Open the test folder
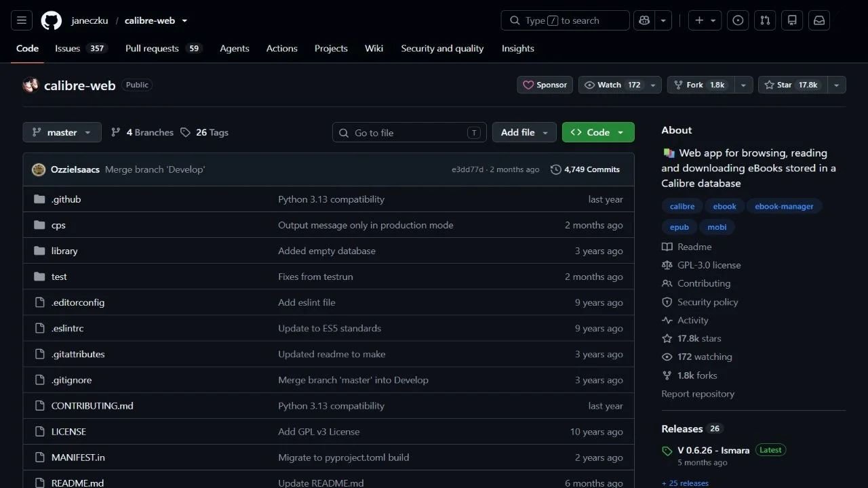The image size is (868, 488). (x=59, y=277)
